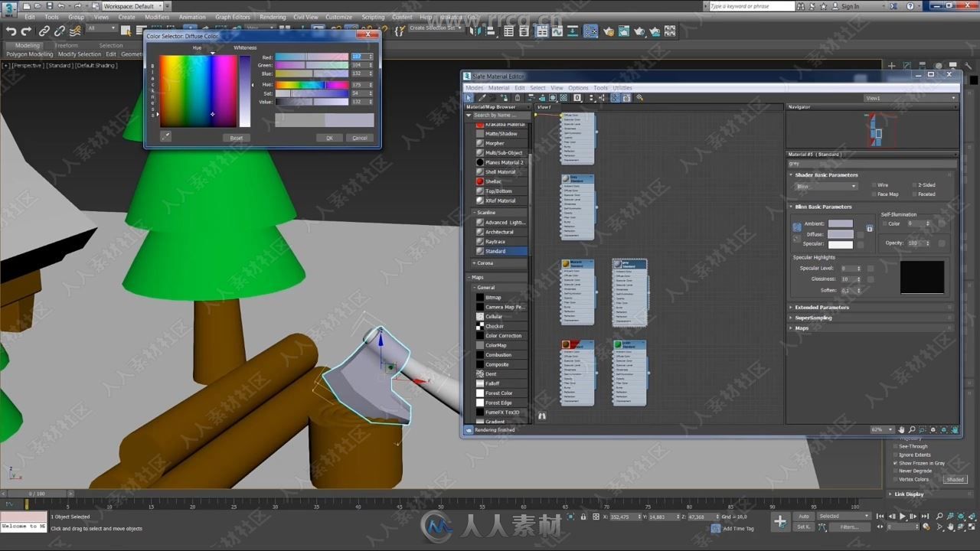Click Cancel in Color Selector dialog
The image size is (980, 551).
point(360,138)
